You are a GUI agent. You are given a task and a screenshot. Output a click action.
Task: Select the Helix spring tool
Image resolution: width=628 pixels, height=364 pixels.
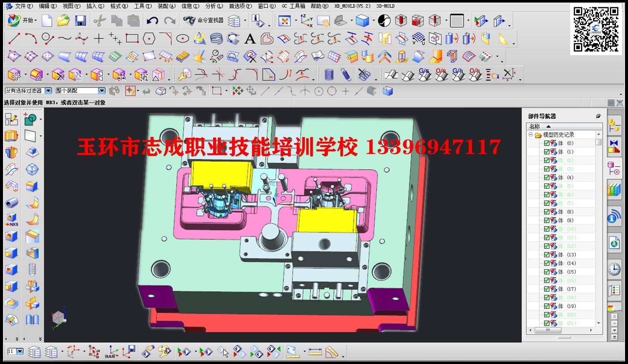click(216, 39)
